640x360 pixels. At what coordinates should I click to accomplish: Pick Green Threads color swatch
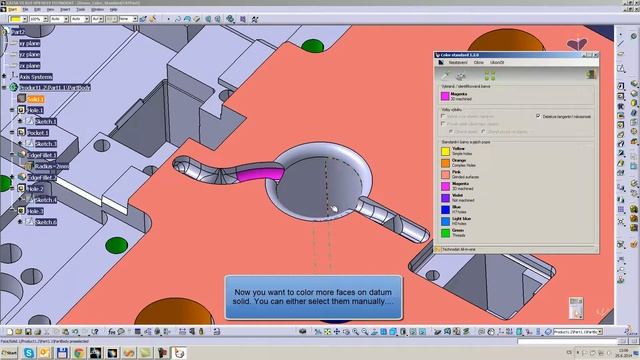445,233
